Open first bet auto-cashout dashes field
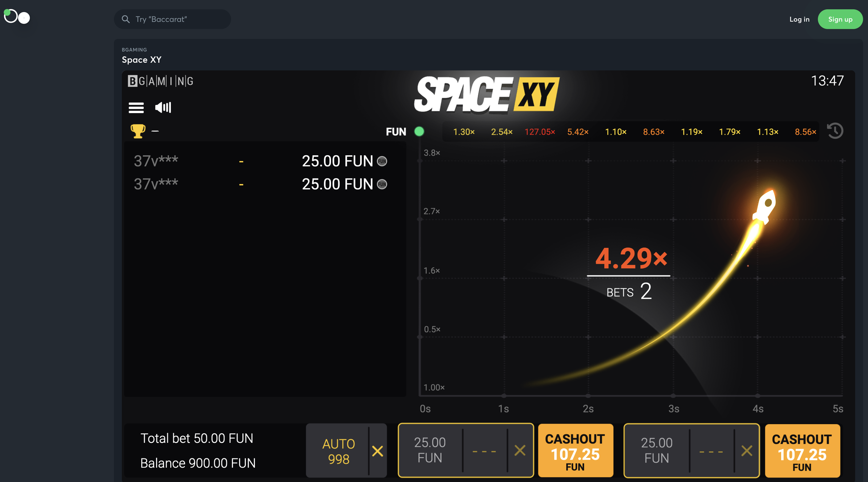 [484, 451]
